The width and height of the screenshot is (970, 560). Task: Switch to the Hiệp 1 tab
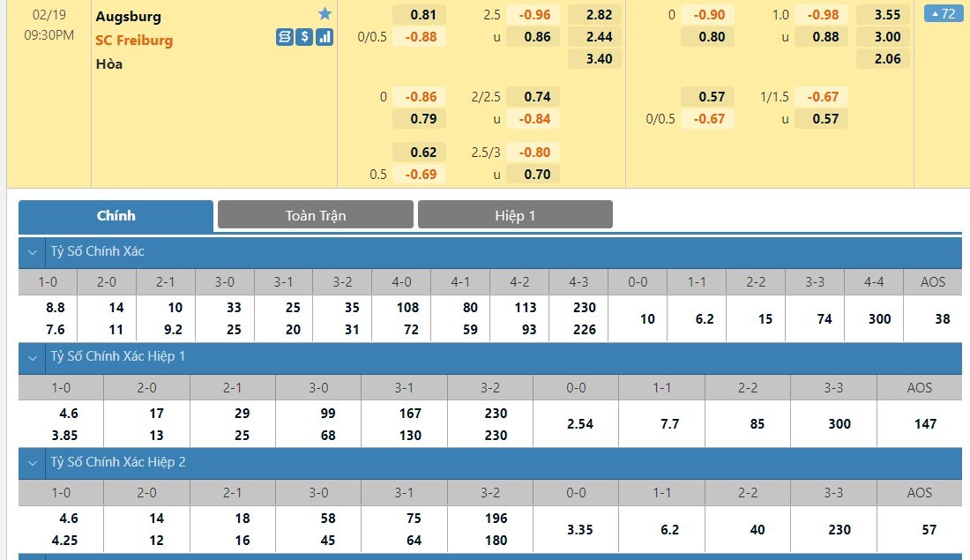(515, 215)
